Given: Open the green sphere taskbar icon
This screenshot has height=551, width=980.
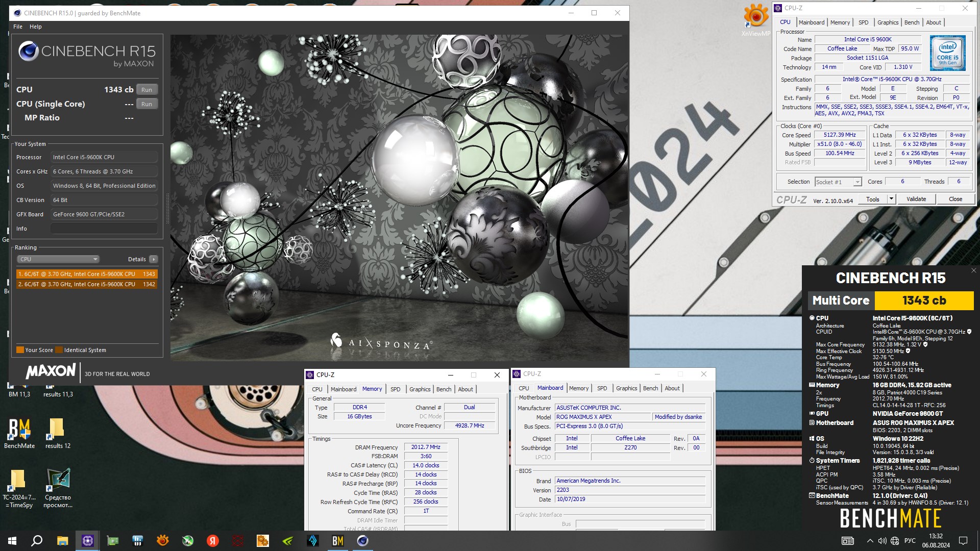Looking at the screenshot, I should click(187, 541).
